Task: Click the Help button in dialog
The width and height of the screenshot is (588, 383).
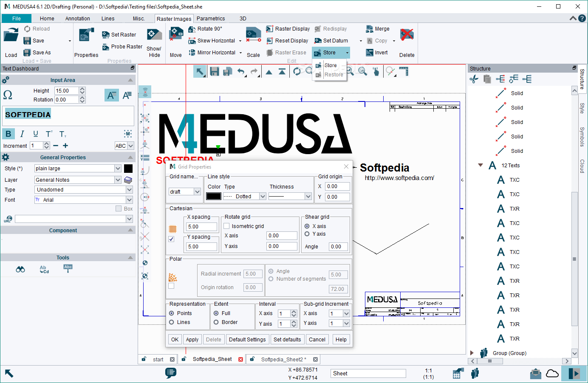Action: [341, 339]
